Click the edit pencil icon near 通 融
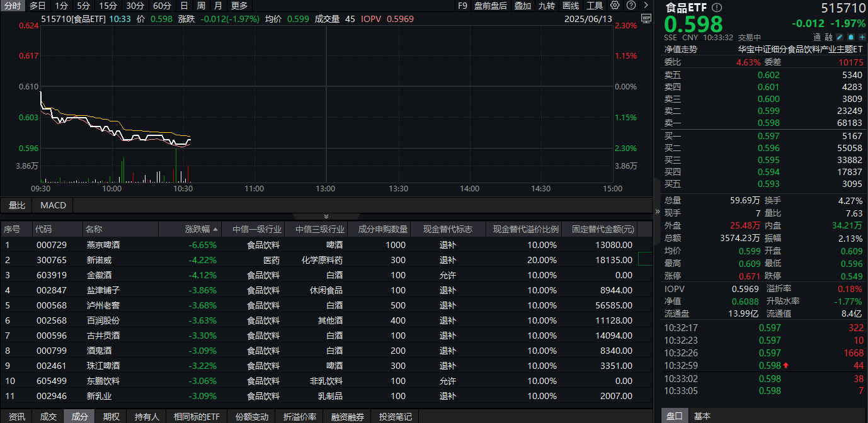This screenshot has height=423, width=868. click(x=840, y=37)
